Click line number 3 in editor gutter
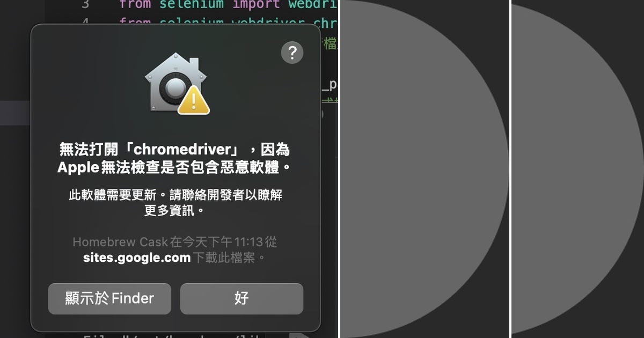The height and width of the screenshot is (338, 644). click(85, 5)
